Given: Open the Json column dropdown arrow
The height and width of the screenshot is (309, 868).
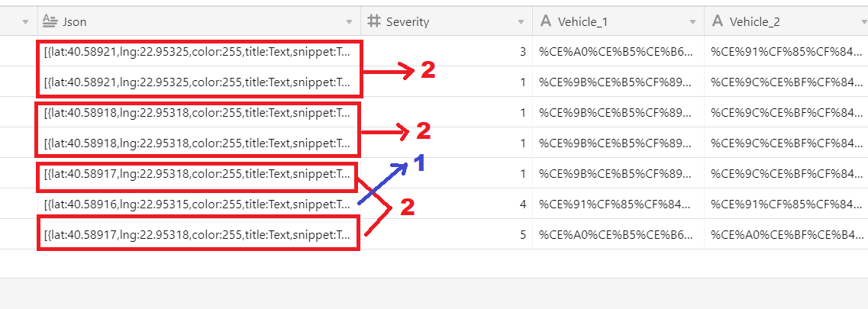Looking at the screenshot, I should click(350, 22).
